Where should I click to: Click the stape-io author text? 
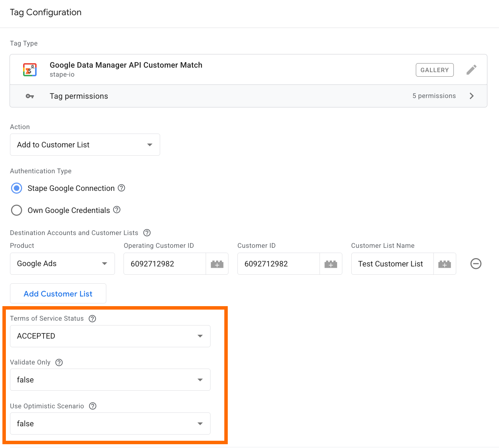pos(62,75)
